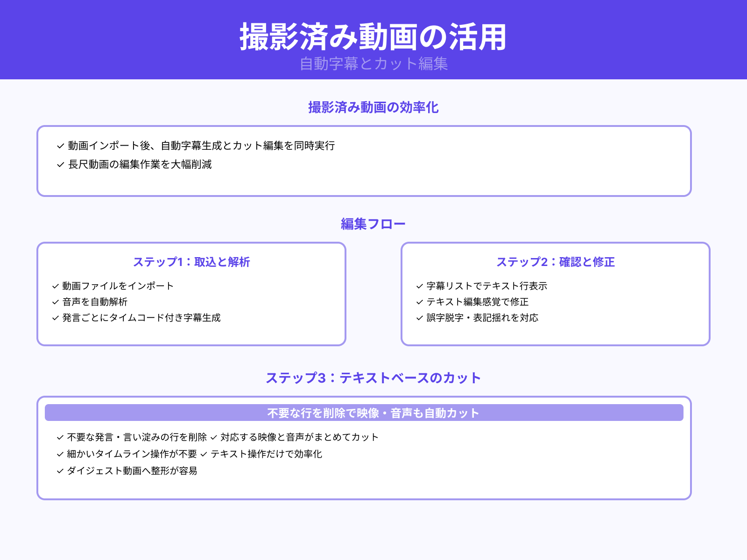The height and width of the screenshot is (560, 747).
Task: Expand the ステップ1：取込と解析 card
Action: (191, 262)
